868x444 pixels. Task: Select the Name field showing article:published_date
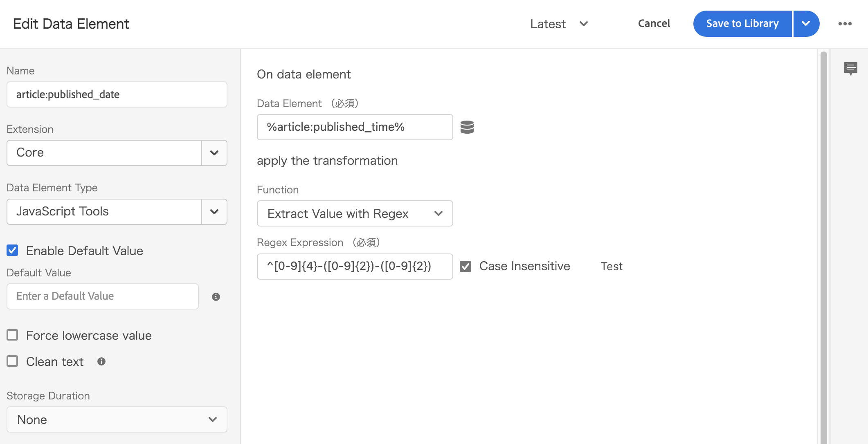117,94
